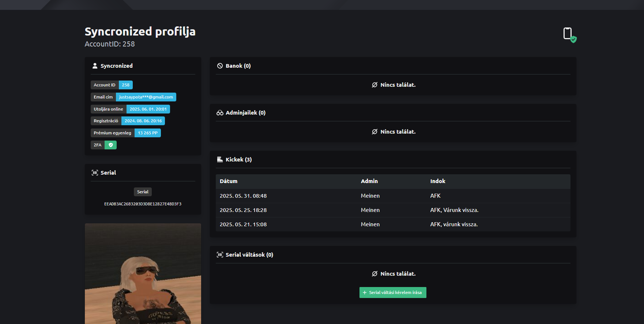Click Serial váltási kérelem írása button
This screenshot has height=324, width=644.
pyautogui.click(x=393, y=293)
